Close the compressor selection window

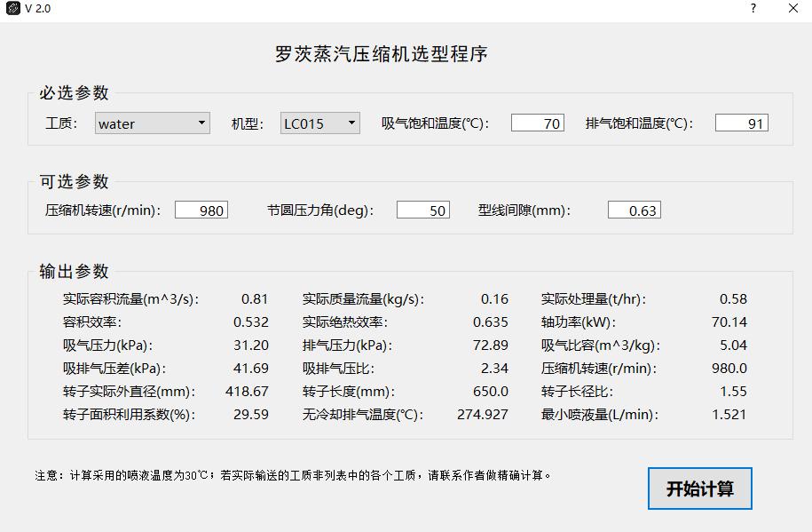[x=793, y=9]
